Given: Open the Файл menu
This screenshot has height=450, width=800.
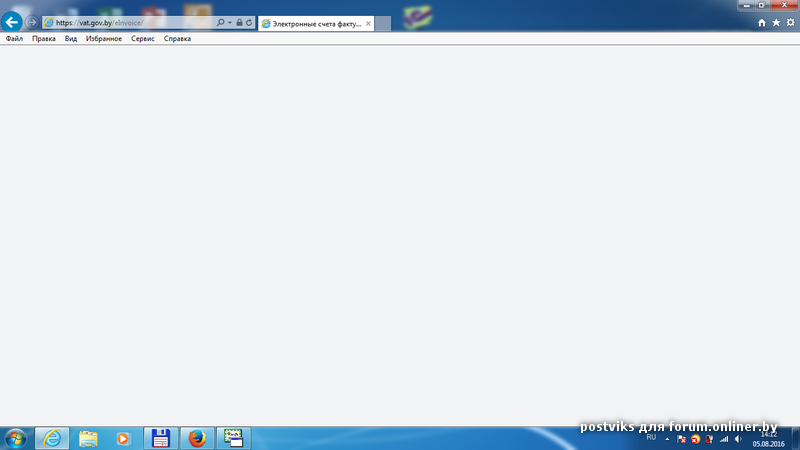Looking at the screenshot, I should point(14,39).
